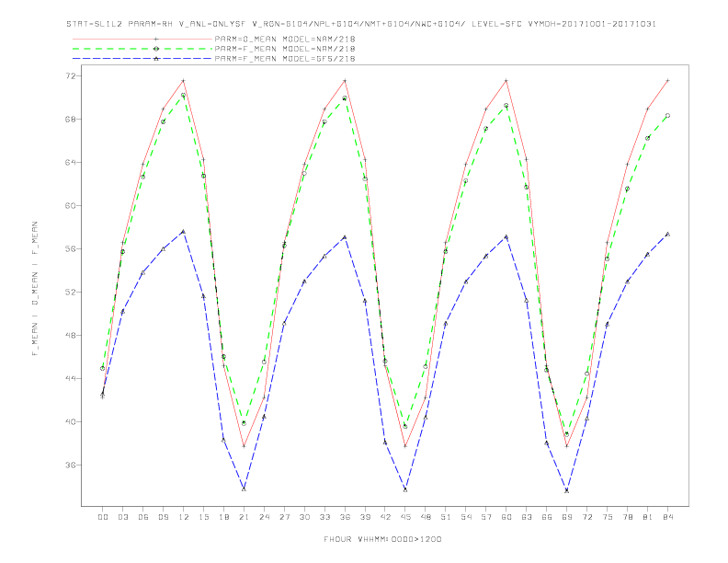Click x-axis forecast hour label 81
728x563 pixels.
point(648,517)
